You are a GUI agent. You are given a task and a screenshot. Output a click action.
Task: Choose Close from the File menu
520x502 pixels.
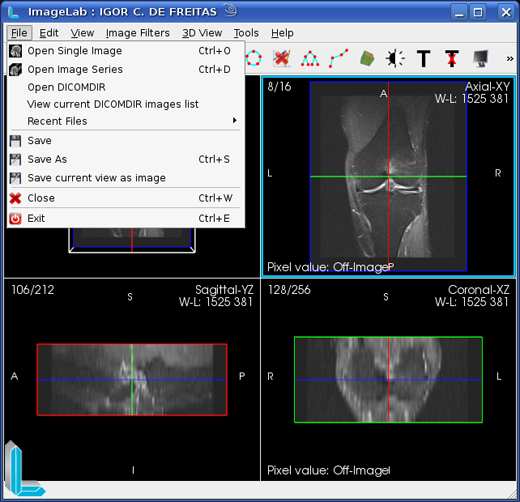(x=126, y=198)
